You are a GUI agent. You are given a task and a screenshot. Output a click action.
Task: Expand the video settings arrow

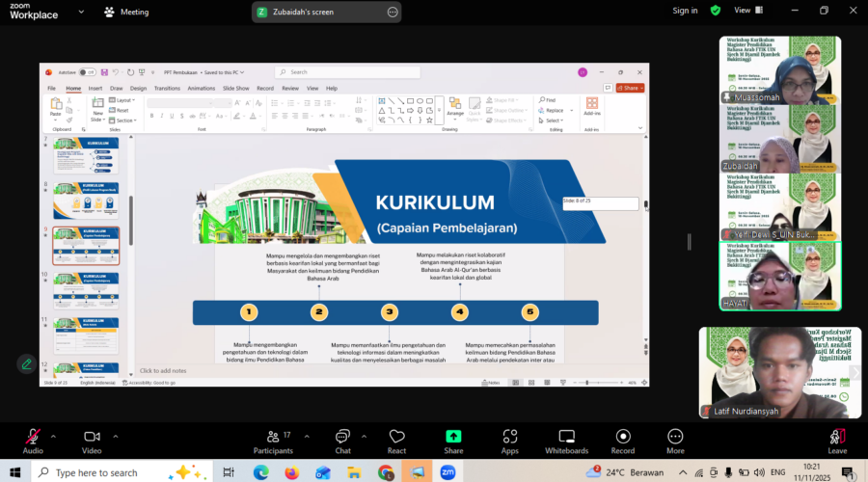114,435
